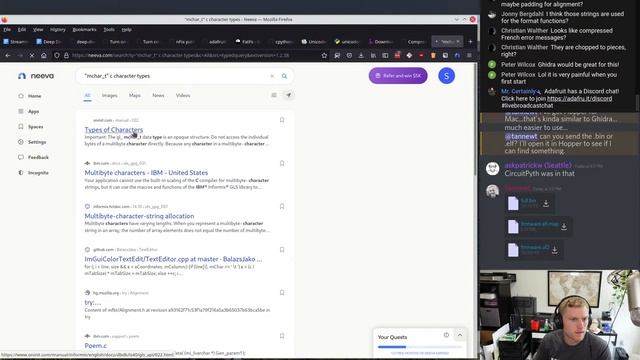640x360 pixels.
Task: Bookmark the Multibyte-character-string allocation result
Action: click(x=282, y=207)
